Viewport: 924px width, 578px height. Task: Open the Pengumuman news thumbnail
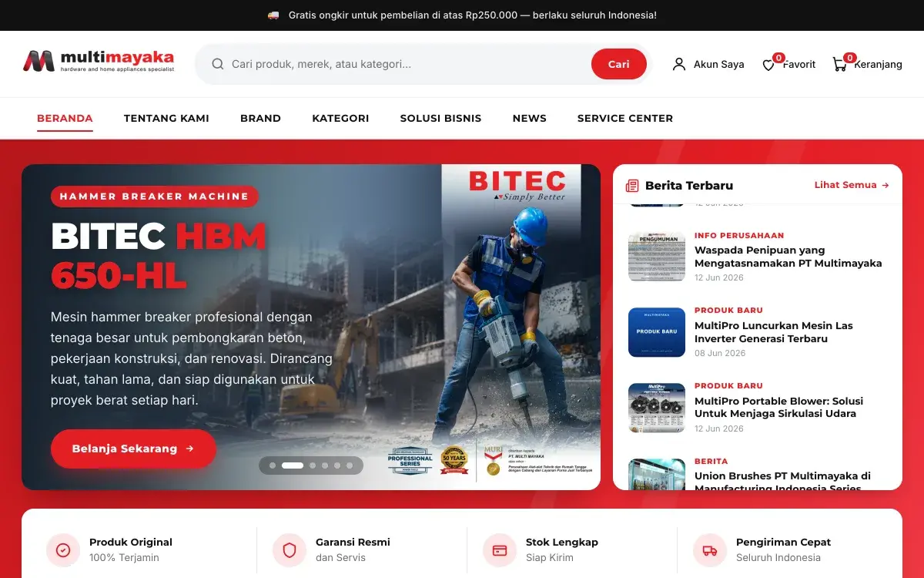coord(657,257)
